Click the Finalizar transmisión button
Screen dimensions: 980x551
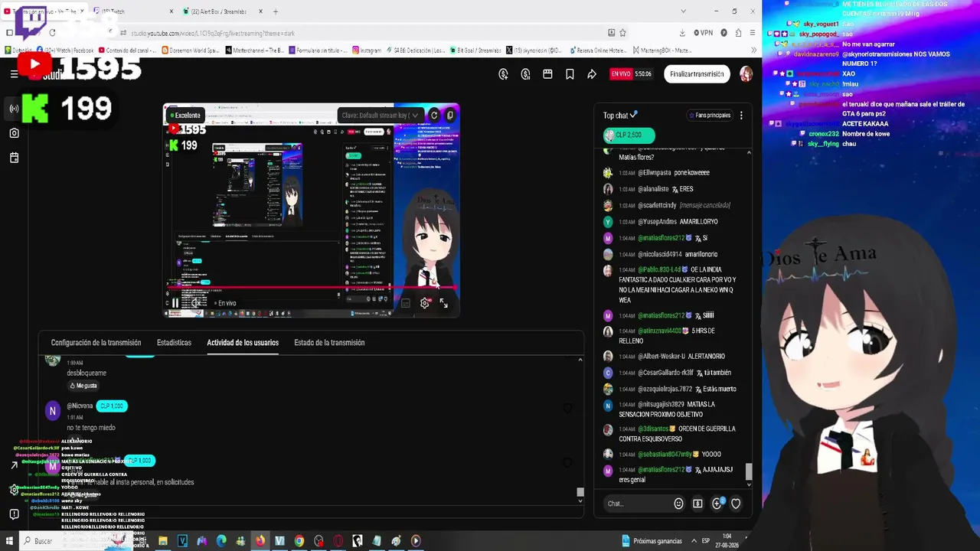click(x=696, y=74)
